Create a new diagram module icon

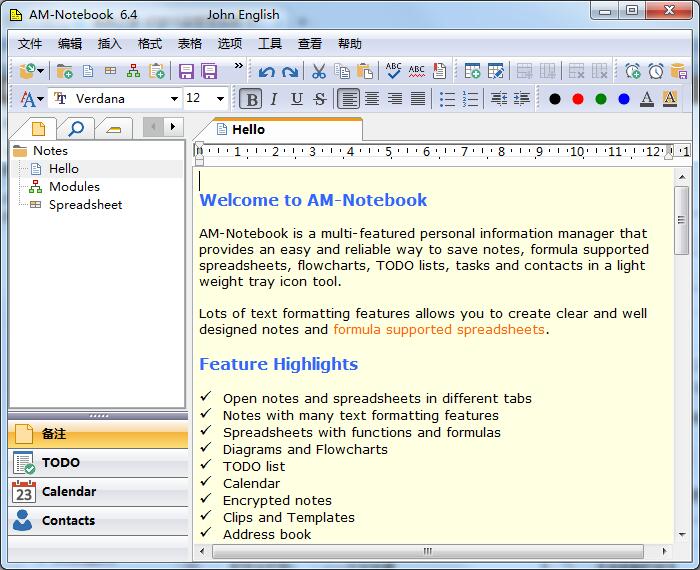click(133, 71)
